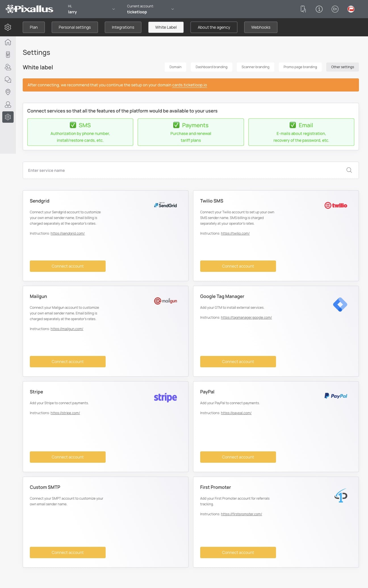Screen dimensions: 368x588
Task: Connect account for PayPal
Action: click(238, 457)
